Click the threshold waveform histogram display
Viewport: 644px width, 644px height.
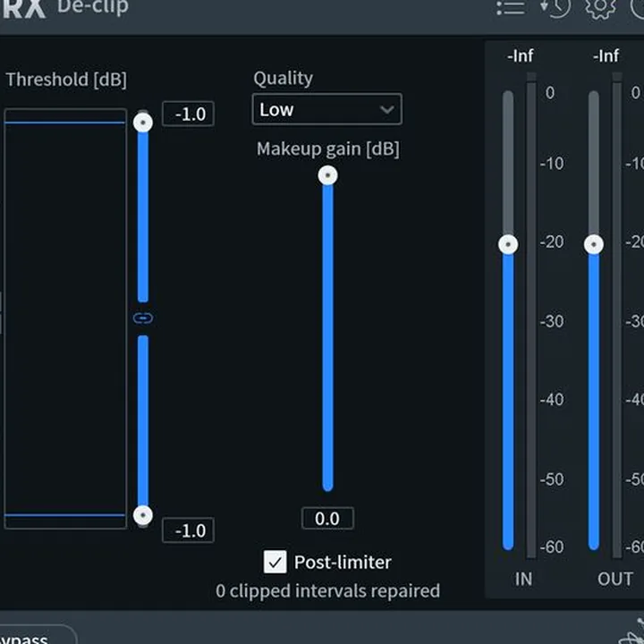point(65,318)
